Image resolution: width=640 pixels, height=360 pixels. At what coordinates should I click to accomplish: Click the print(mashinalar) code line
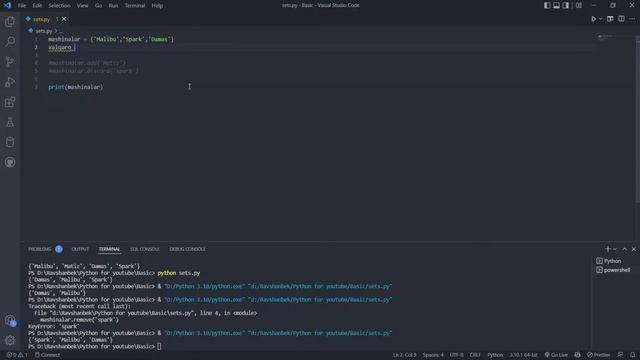(76, 87)
